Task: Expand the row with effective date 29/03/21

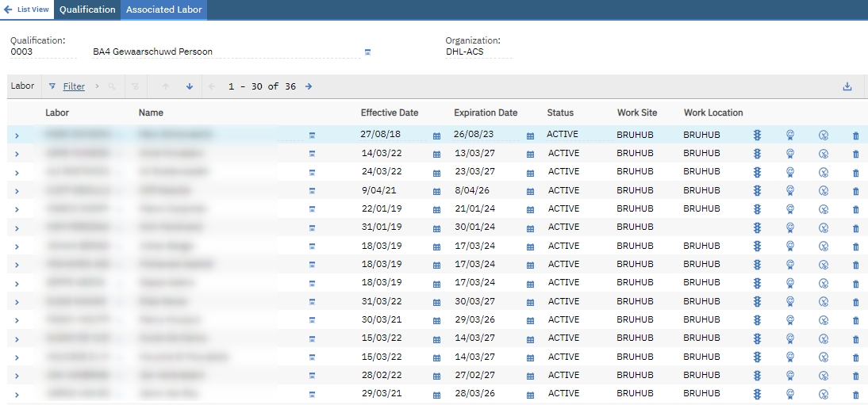Action: tap(17, 394)
